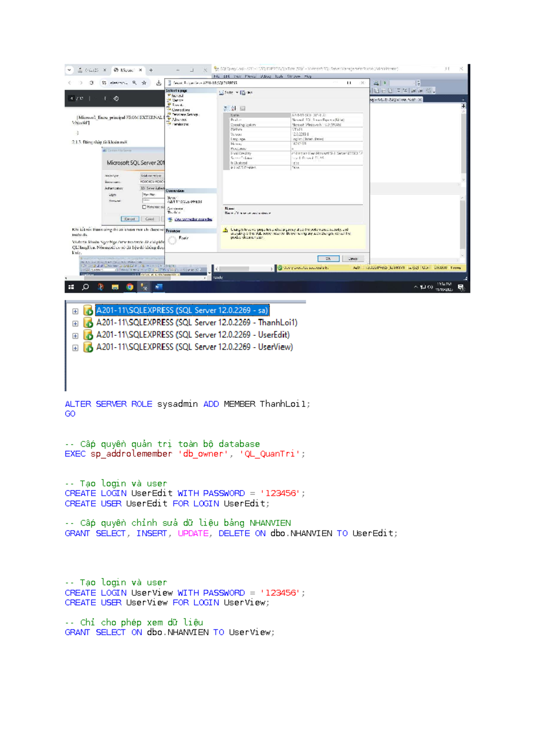The height and width of the screenshot is (756, 535).
Task: Click the browser forward arrow
Action: 81,83
